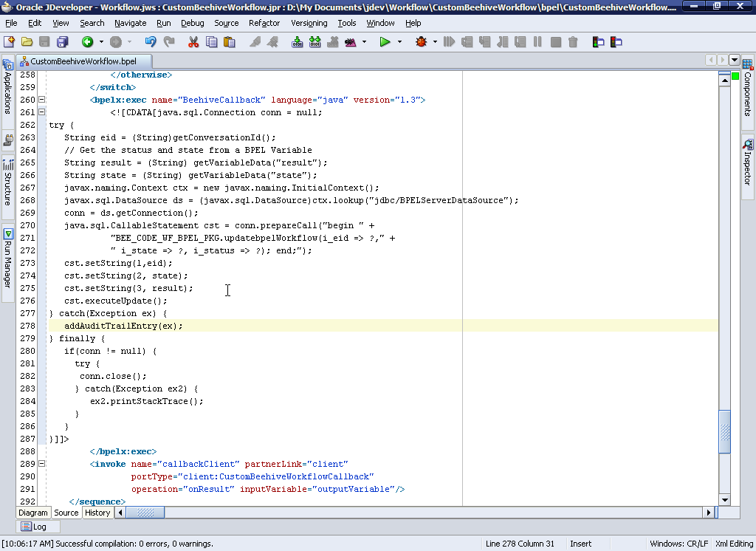Click Windows: CR/LF in the status bar
The image size is (756, 551).
pos(678,543)
